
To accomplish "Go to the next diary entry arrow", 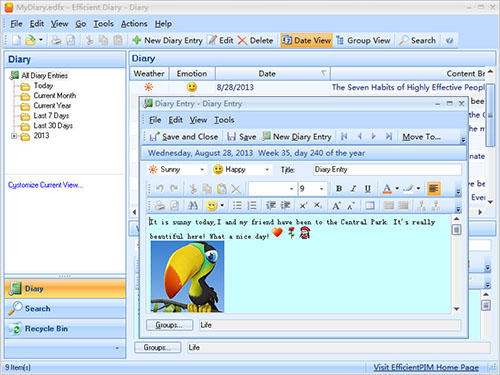I will pyautogui.click(x=374, y=136).
